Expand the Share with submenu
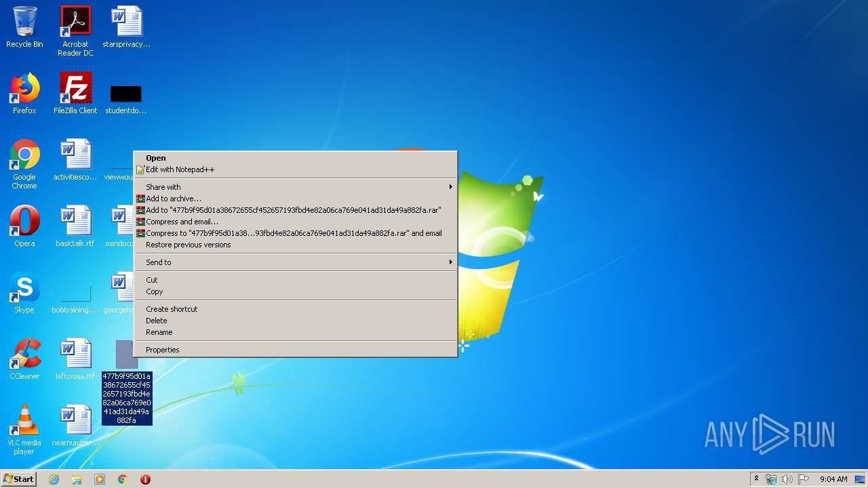The width and height of the screenshot is (868, 488). point(296,187)
